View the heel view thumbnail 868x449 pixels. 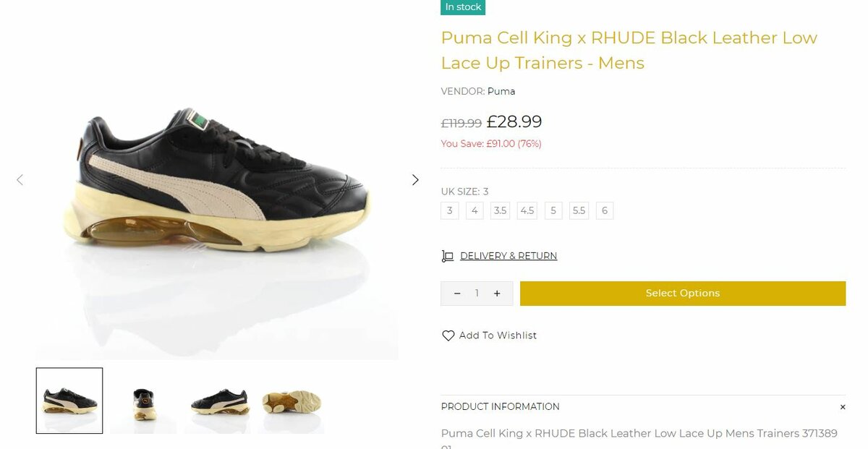[x=143, y=401]
